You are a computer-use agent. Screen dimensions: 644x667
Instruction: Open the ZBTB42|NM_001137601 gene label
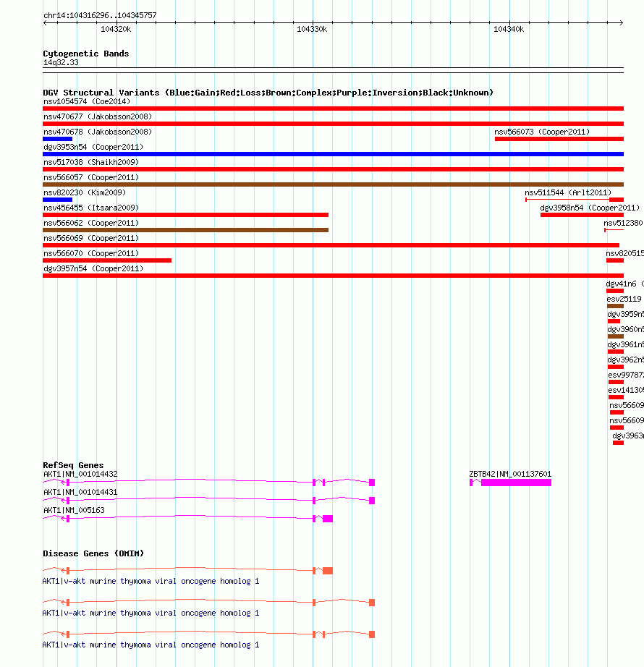tap(510, 474)
